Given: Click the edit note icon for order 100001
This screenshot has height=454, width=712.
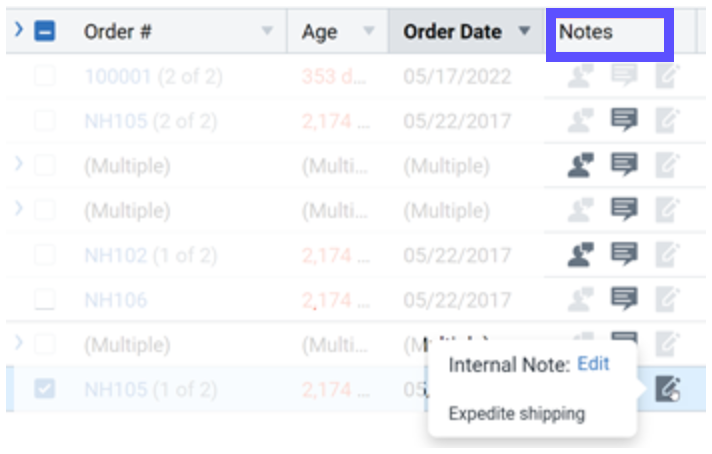Looking at the screenshot, I should 667,77.
